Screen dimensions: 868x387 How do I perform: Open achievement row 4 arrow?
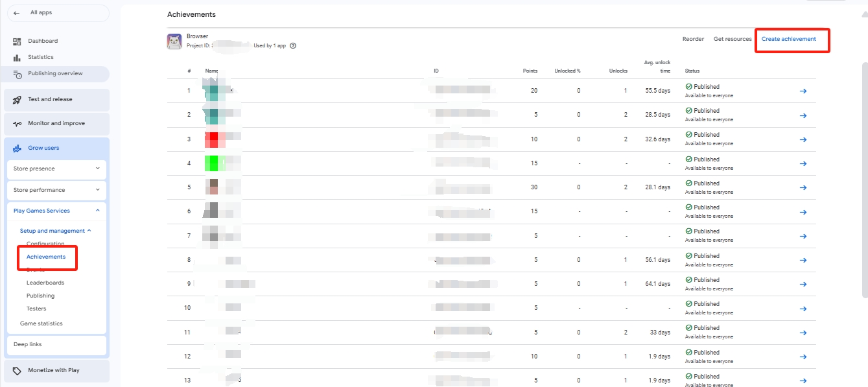803,163
